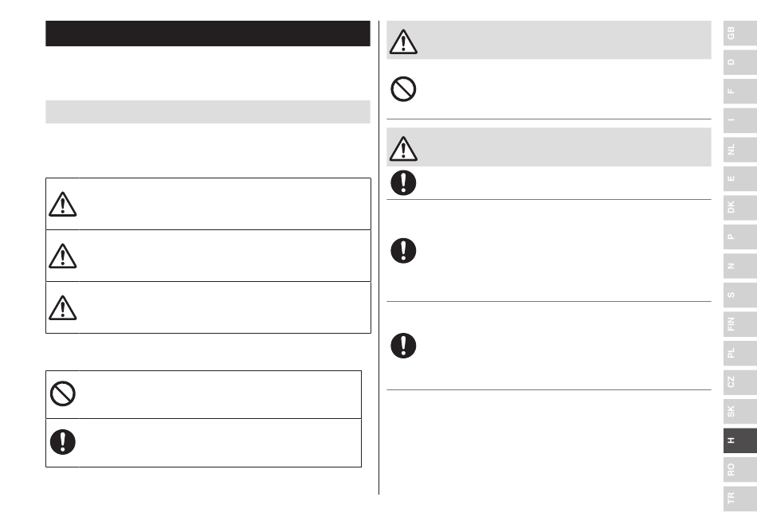Screen dimensions: 757x532
Task: Click the prohibition symbol in the left bordered table
Action: pyautogui.click(x=63, y=393)
